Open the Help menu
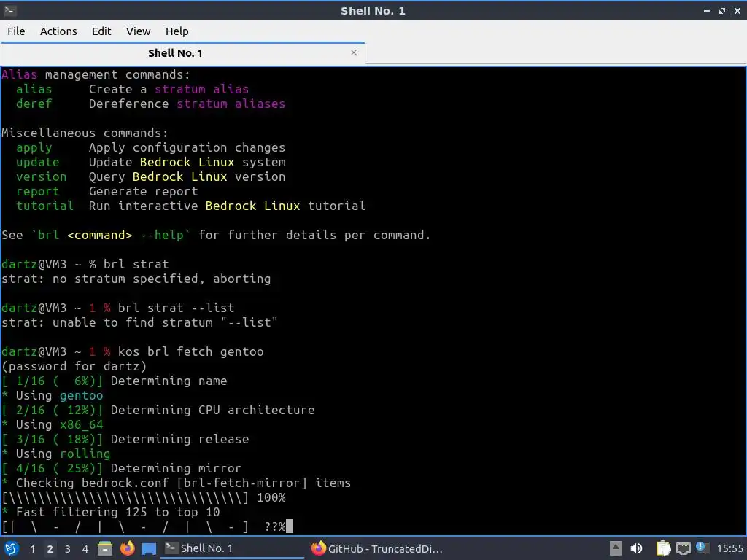 (x=177, y=31)
